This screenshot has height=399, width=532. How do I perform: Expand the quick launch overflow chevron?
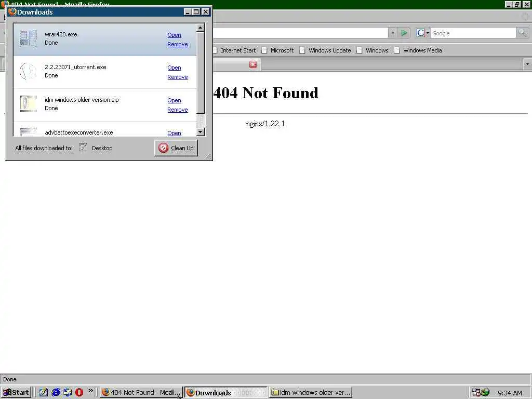point(90,391)
